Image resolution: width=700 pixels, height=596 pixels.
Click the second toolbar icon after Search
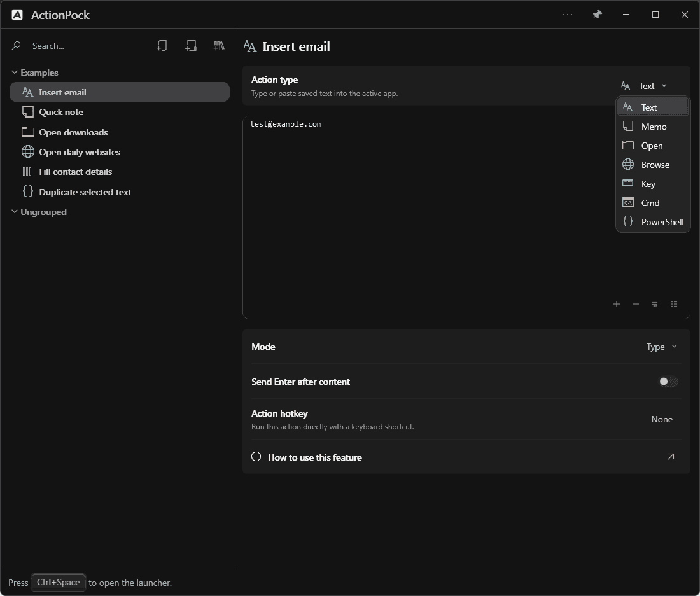(x=191, y=46)
